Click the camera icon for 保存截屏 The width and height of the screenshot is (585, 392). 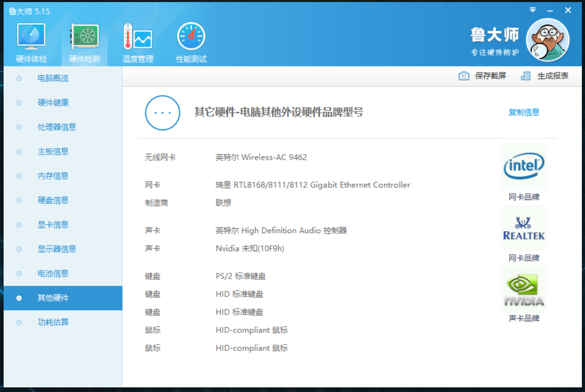tap(464, 76)
